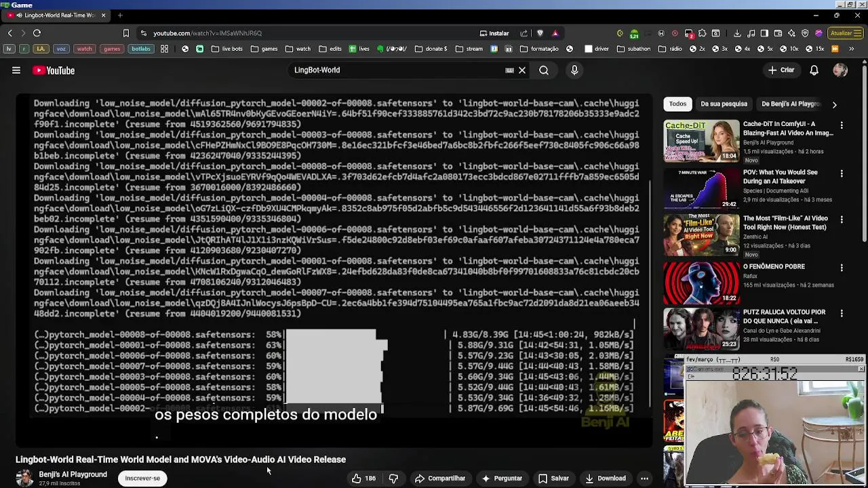Open Brave Rewards triangle icon
868x488 pixels.
click(555, 33)
